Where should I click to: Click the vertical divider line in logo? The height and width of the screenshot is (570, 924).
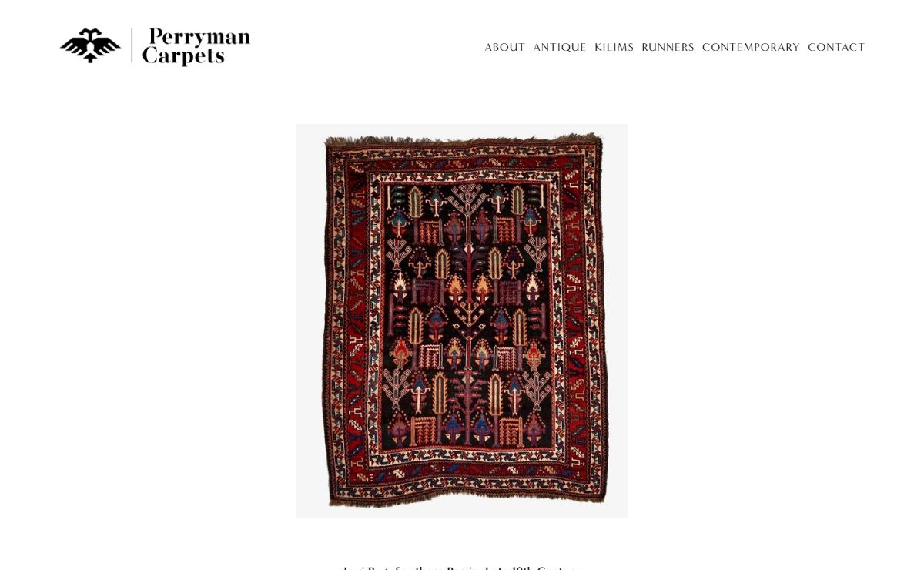[x=132, y=46]
